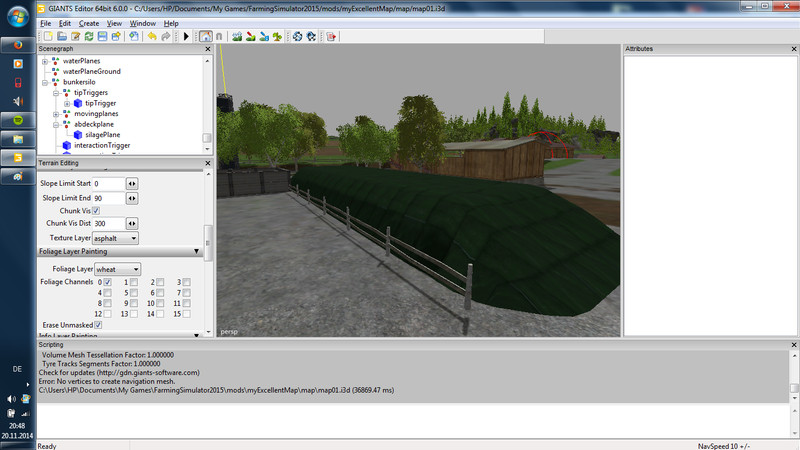
Task: Enable foliage channel 1 checkbox
Action: pos(134,282)
